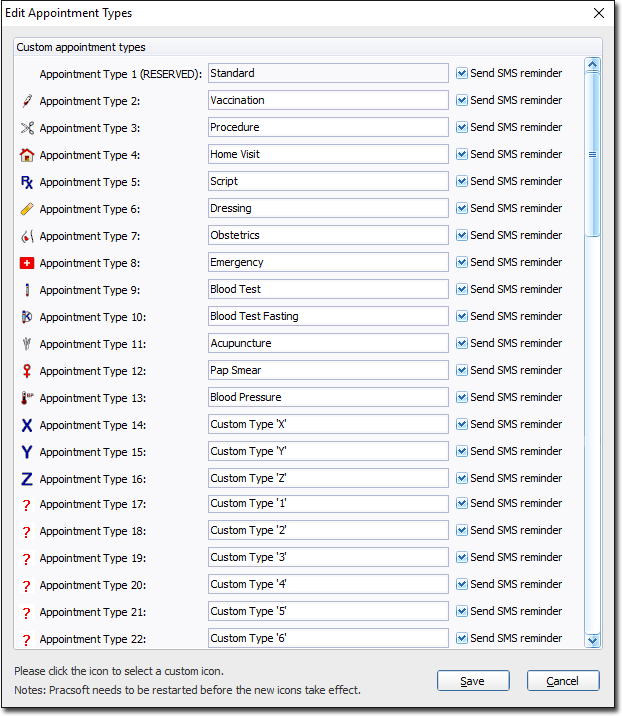Image resolution: width=622 pixels, height=716 pixels.
Task: Click the syringe icon for Vaccination type
Action: pos(27,101)
